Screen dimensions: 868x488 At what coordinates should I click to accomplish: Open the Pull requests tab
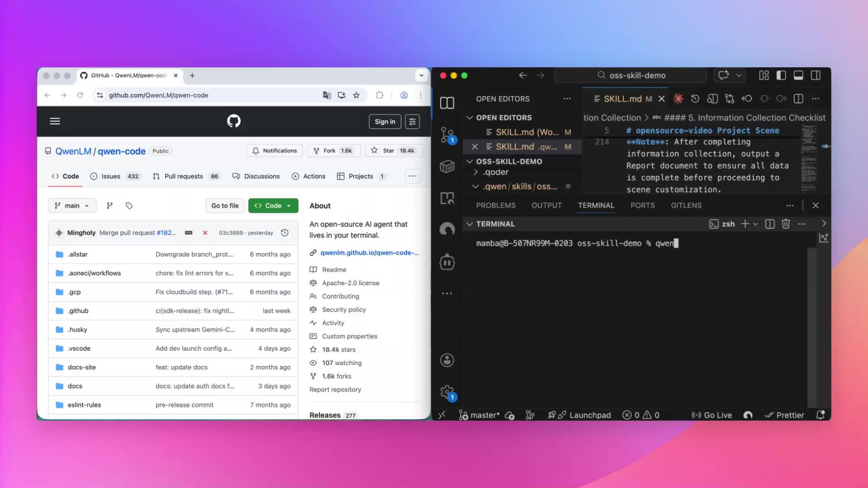(184, 176)
